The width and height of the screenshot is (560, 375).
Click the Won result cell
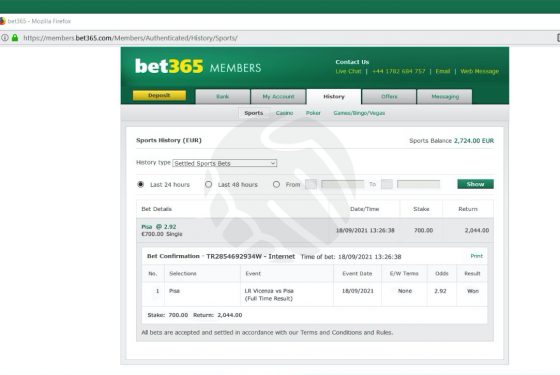(473, 291)
